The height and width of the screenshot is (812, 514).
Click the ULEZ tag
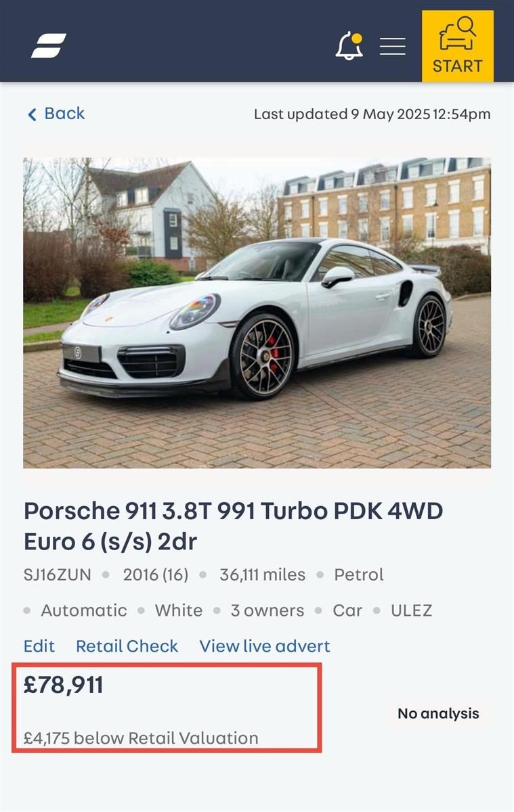tap(411, 610)
